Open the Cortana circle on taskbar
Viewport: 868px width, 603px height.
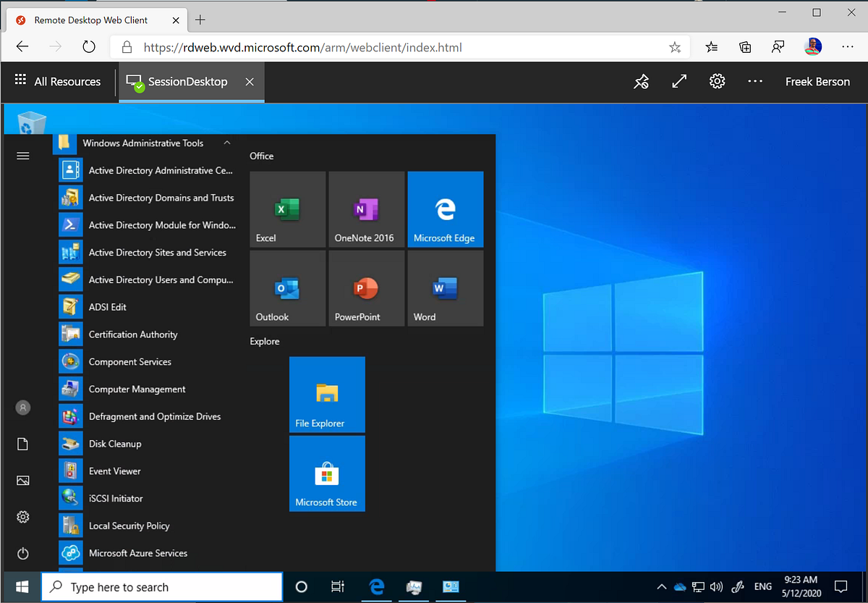click(302, 587)
